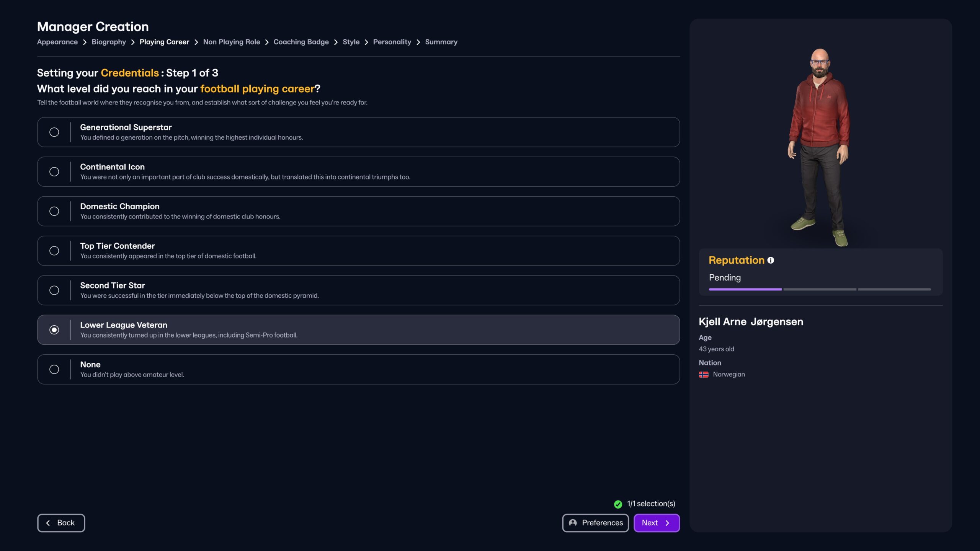Go to the Summary step
Viewport: 980px width, 551px height.
pyautogui.click(x=441, y=42)
